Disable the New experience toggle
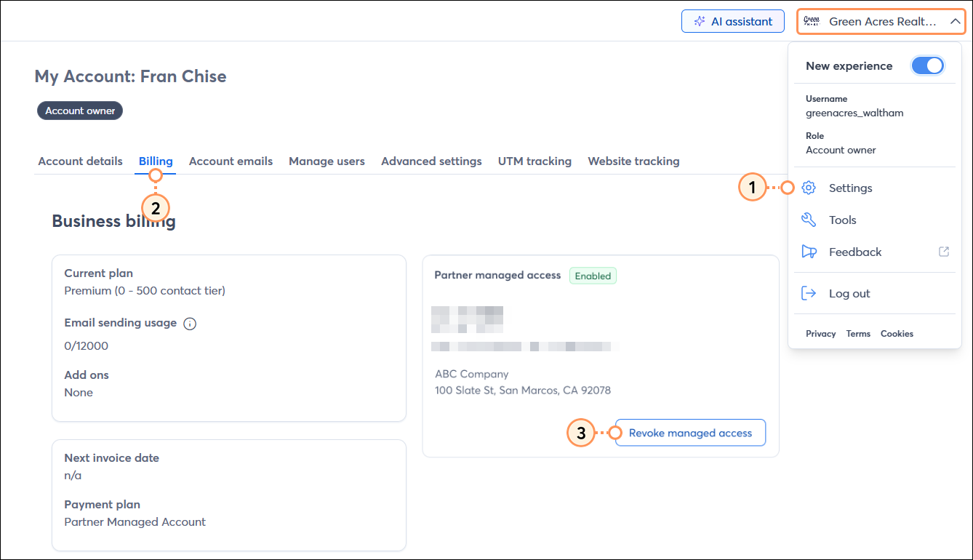The height and width of the screenshot is (560, 973). pyautogui.click(x=927, y=65)
